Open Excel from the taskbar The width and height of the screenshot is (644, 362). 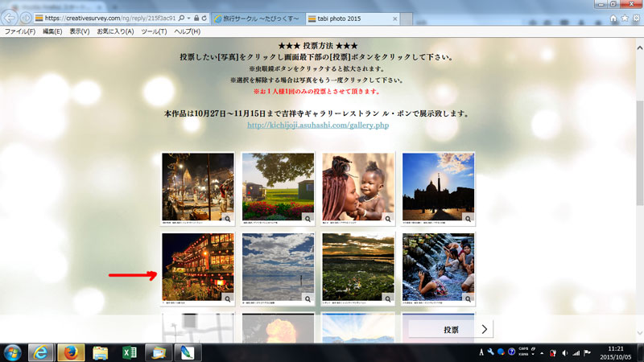point(130,352)
